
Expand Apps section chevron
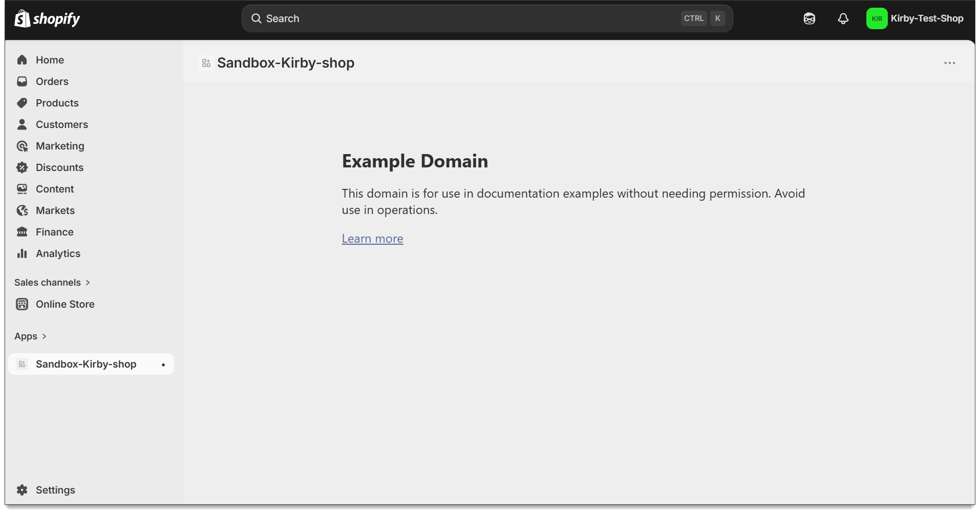[45, 336]
